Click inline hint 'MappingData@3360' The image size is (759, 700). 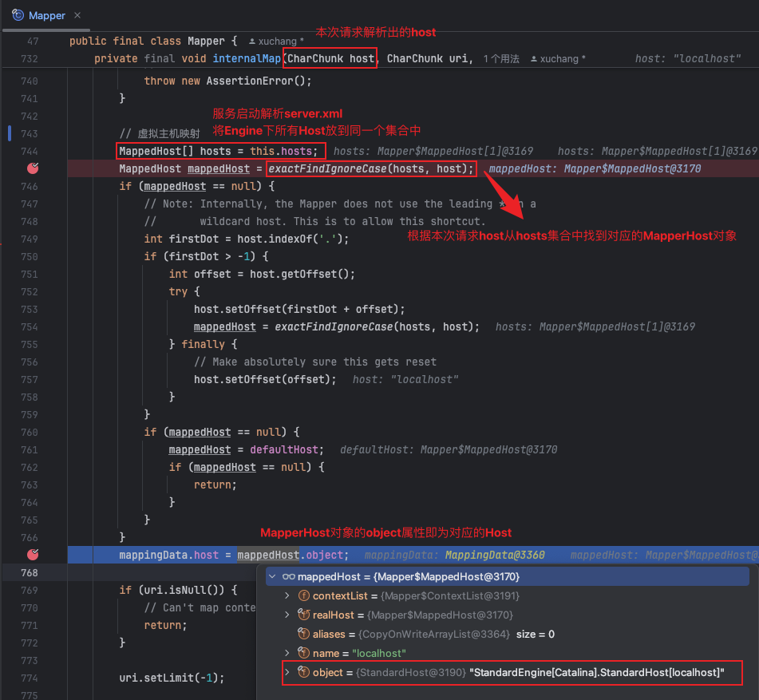click(495, 555)
